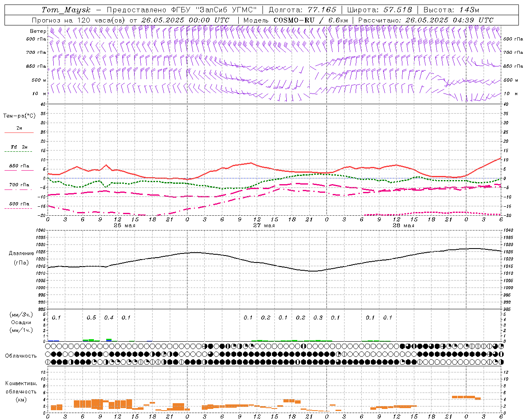This screenshot has height=420, width=525.
Task: Select the 27 мая date label
Action: 264,226
